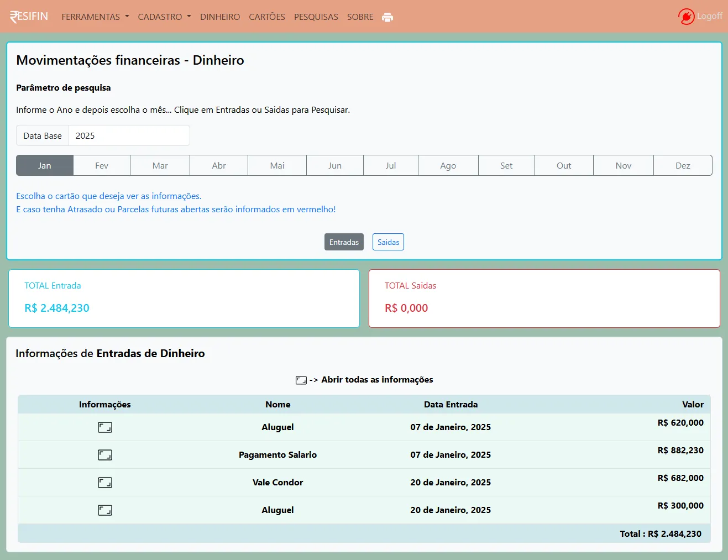728x560 pixels.
Task: Select the Fev month option
Action: point(102,166)
